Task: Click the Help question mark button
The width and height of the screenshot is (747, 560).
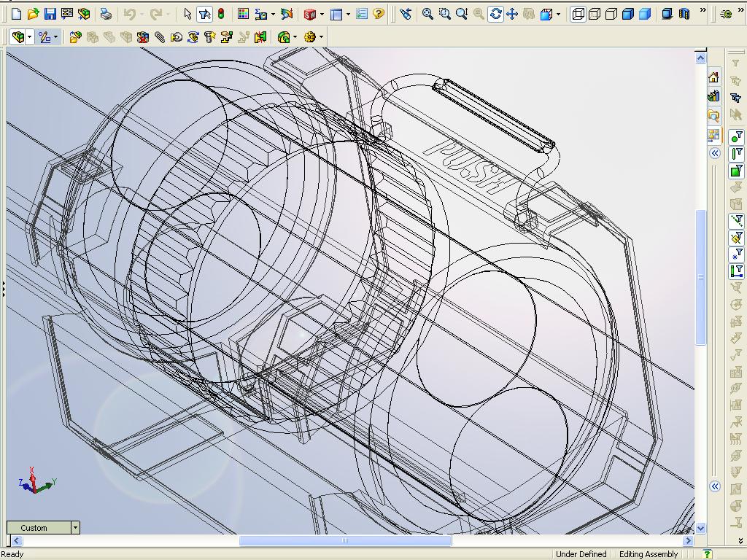Action: pos(379,14)
